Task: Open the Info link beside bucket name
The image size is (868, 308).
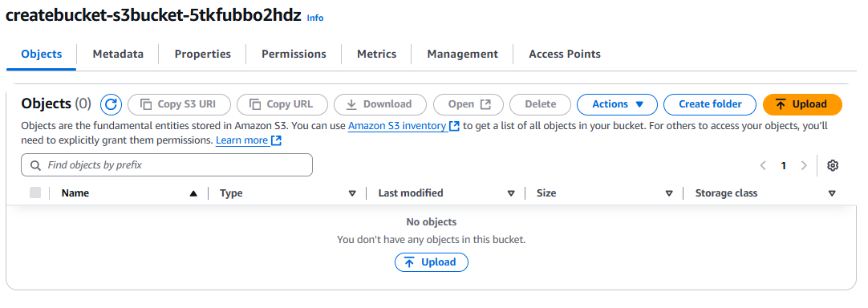Action: (315, 18)
